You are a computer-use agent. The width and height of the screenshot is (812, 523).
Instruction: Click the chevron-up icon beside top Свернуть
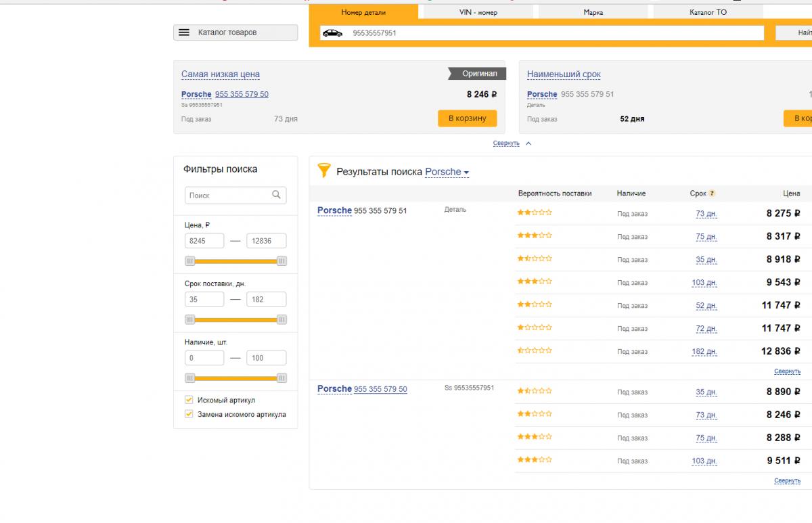(x=528, y=143)
